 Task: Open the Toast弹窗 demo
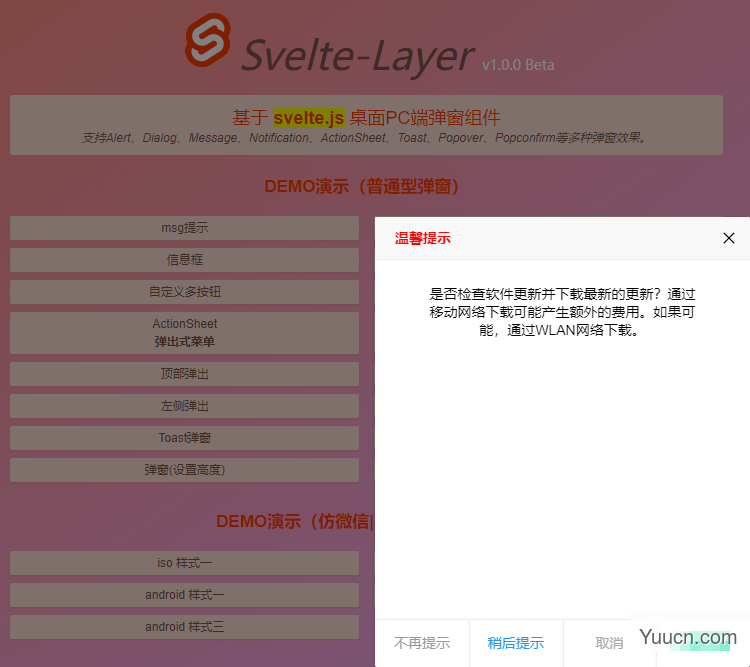(x=184, y=438)
